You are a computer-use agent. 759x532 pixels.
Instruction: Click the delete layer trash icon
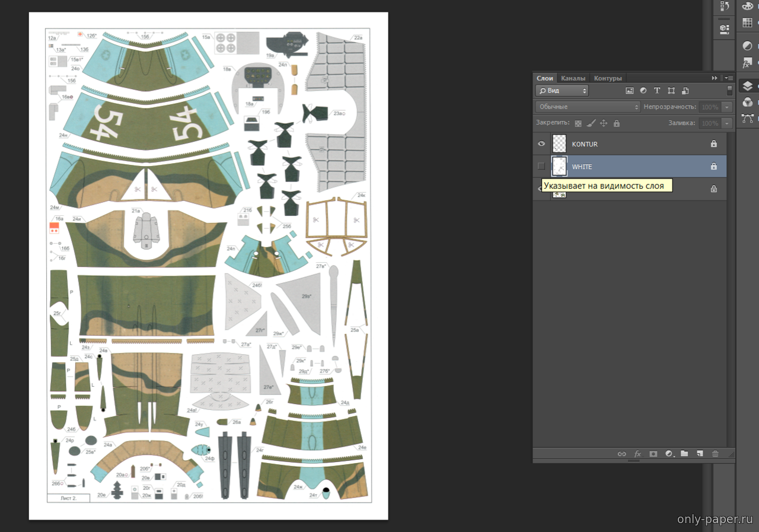(715, 454)
